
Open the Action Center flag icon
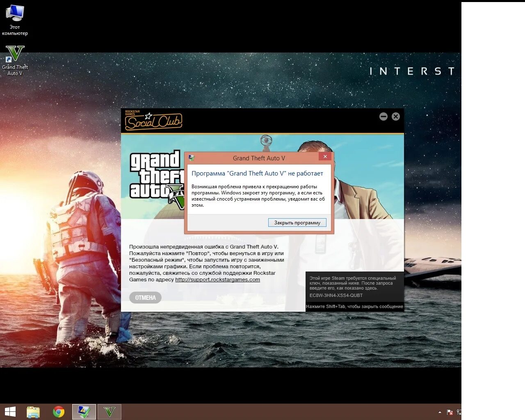pyautogui.click(x=450, y=412)
